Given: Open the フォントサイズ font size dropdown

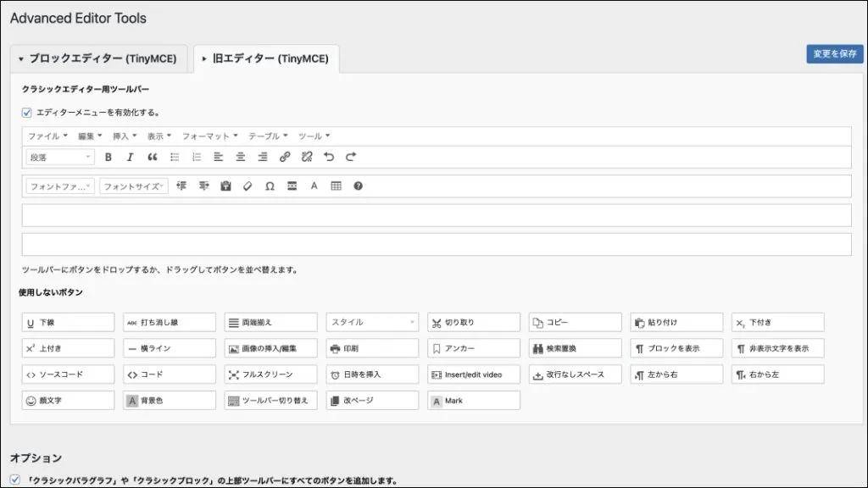Looking at the screenshot, I should click(134, 186).
